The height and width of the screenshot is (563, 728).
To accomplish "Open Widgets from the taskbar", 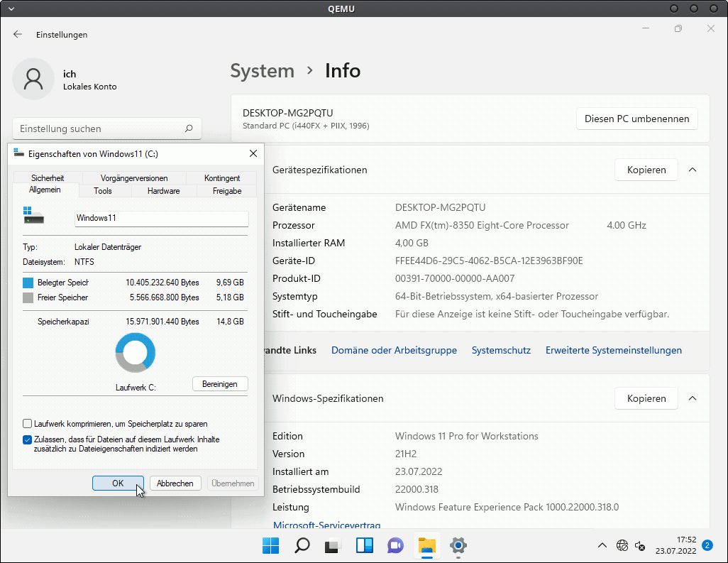I will click(x=365, y=545).
